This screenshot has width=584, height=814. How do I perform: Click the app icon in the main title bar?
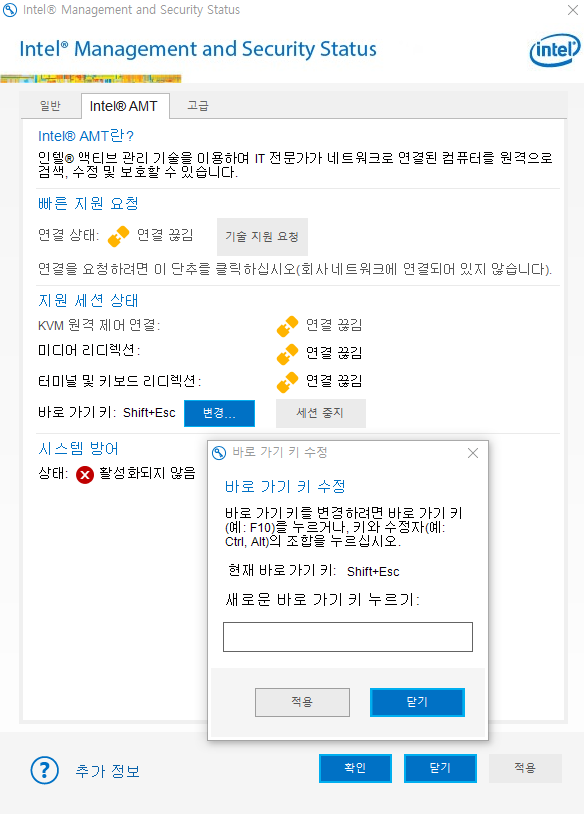point(10,9)
